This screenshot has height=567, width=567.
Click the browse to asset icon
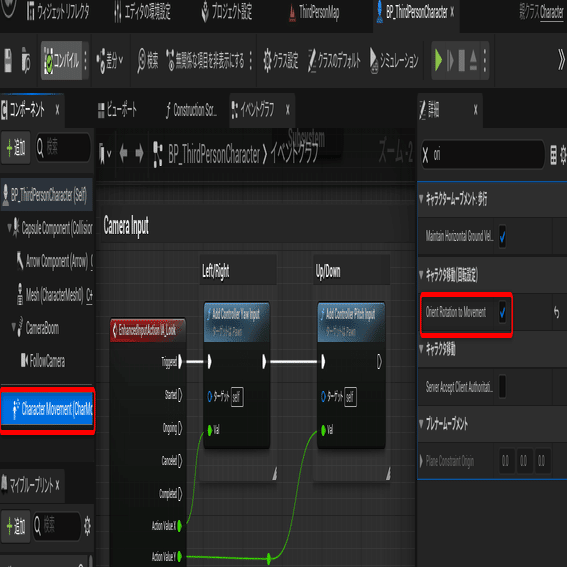26,60
